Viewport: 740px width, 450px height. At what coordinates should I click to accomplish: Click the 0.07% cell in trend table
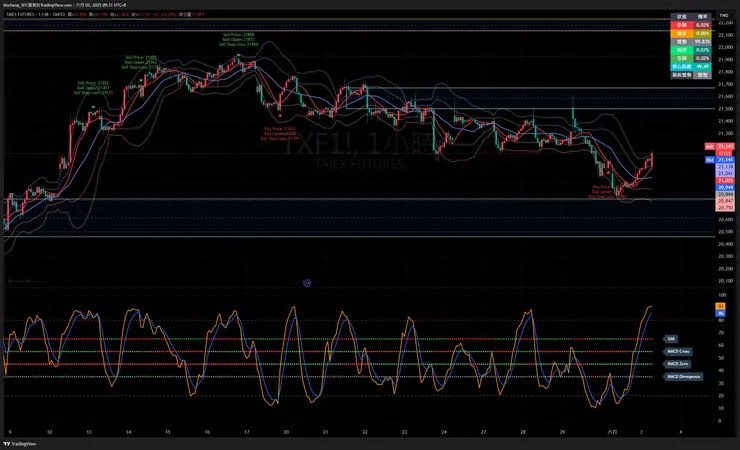pos(702,50)
